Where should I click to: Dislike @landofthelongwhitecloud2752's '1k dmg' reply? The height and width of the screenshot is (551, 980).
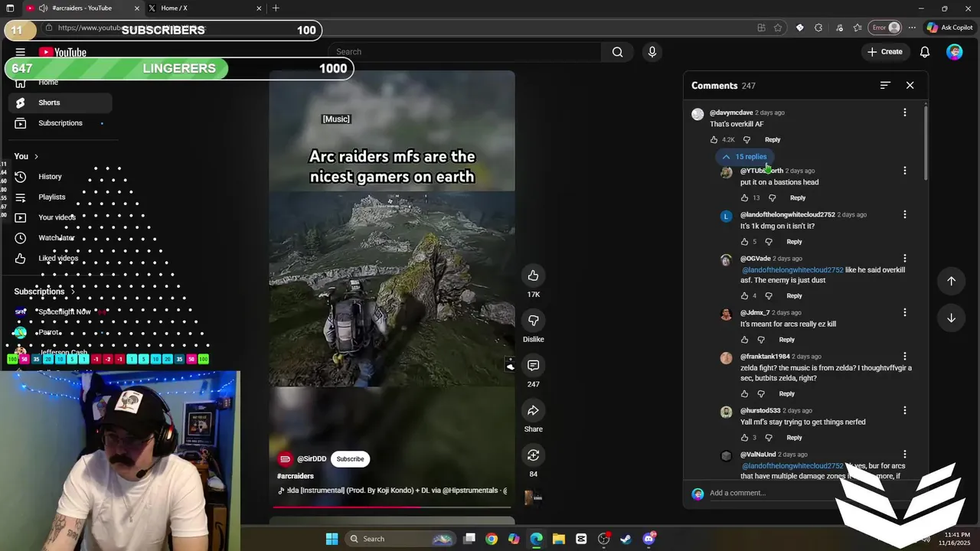[x=769, y=242]
